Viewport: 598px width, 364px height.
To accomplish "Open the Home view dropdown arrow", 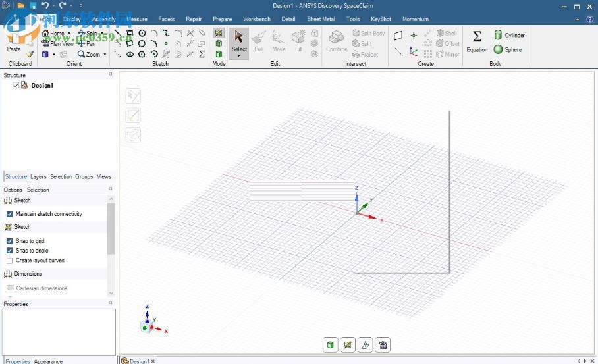I will [x=69, y=33].
